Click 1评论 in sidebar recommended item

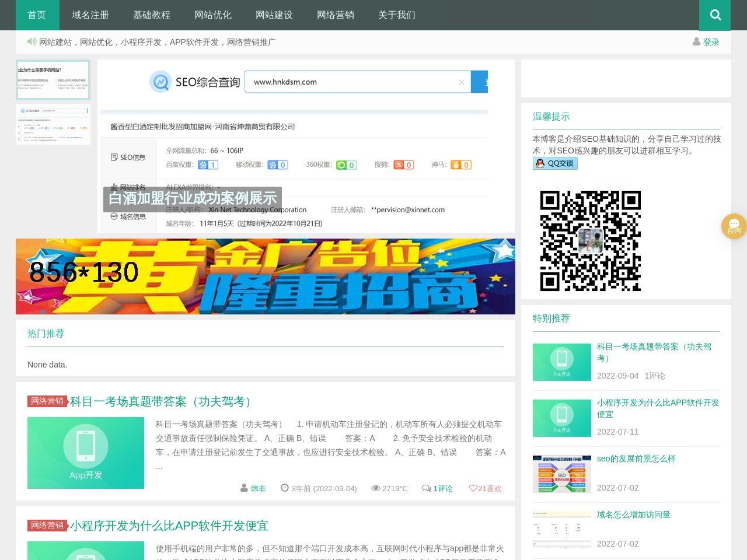pos(655,376)
